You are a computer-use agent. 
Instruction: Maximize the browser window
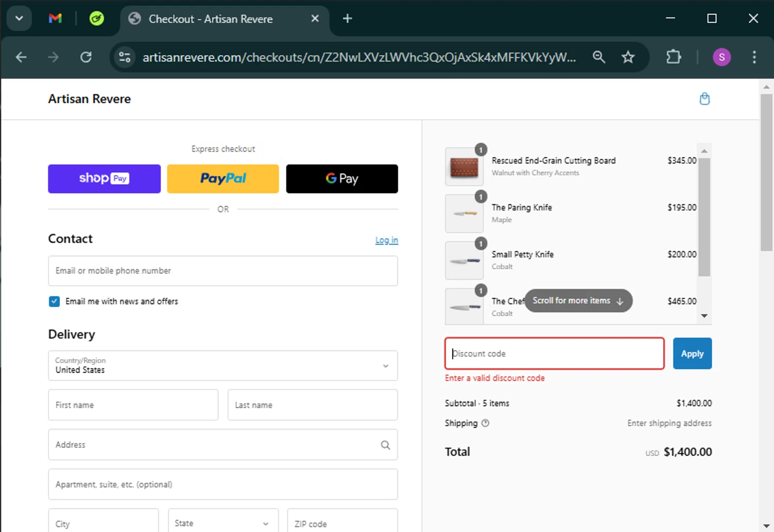click(x=712, y=19)
